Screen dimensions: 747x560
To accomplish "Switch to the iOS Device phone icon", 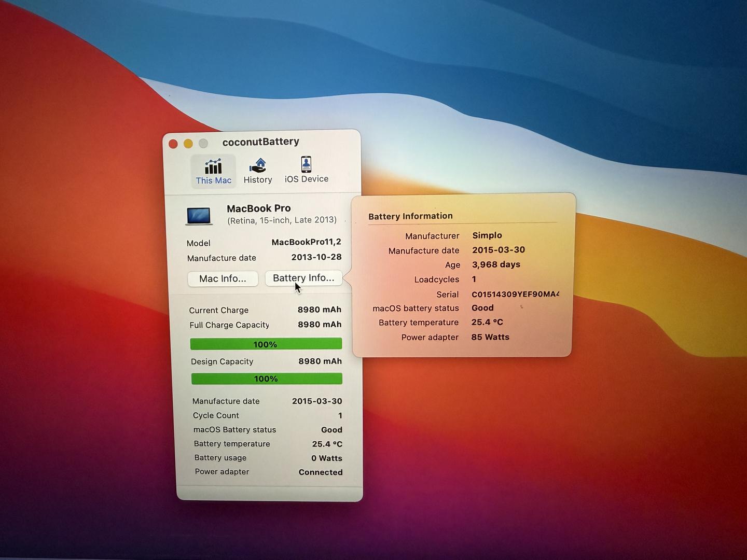I will tap(306, 165).
